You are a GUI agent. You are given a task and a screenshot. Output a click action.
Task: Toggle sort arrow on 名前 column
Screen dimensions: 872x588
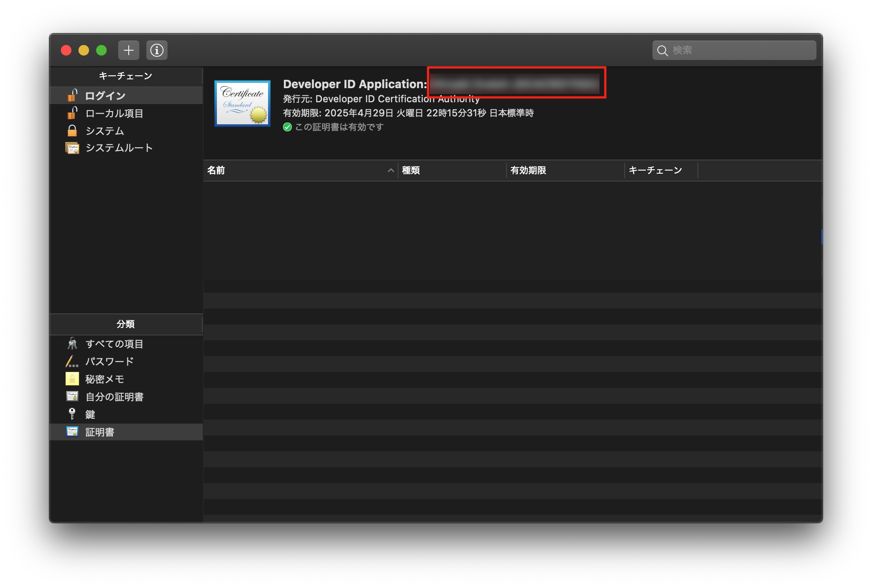(391, 171)
